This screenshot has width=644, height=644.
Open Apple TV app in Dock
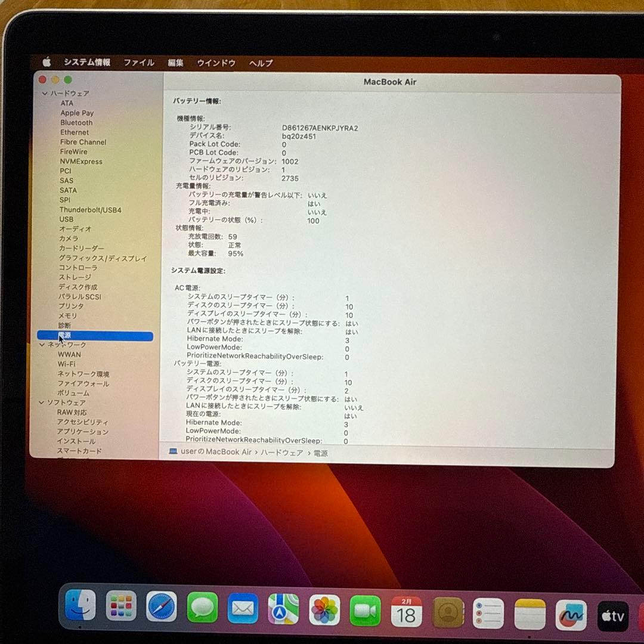coord(612,616)
